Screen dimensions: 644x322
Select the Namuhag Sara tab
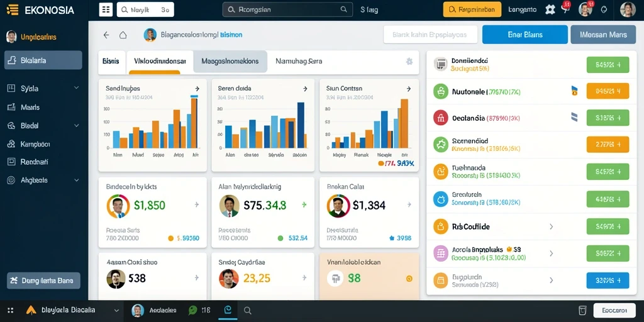[299, 61]
